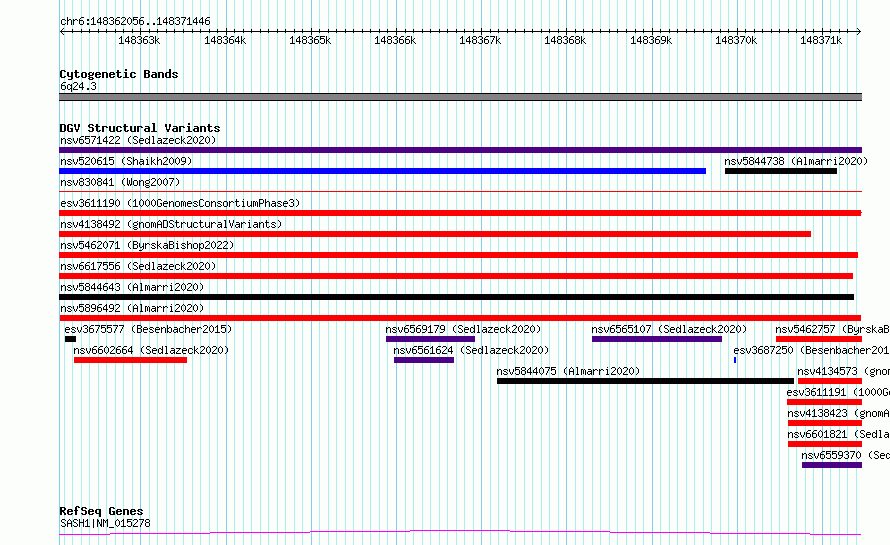This screenshot has width=890, height=545.
Task: Click the purple nsv6565107 variant bar
Action: (x=657, y=339)
